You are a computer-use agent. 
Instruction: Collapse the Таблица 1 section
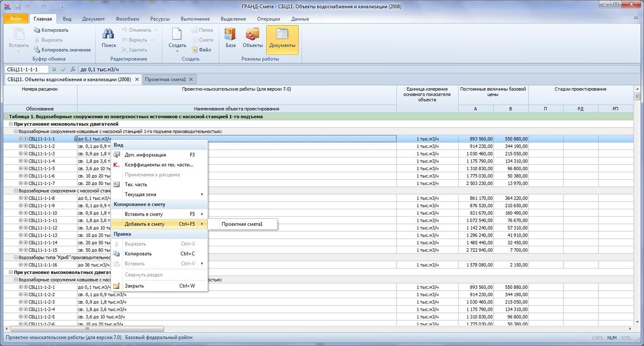click(6, 116)
